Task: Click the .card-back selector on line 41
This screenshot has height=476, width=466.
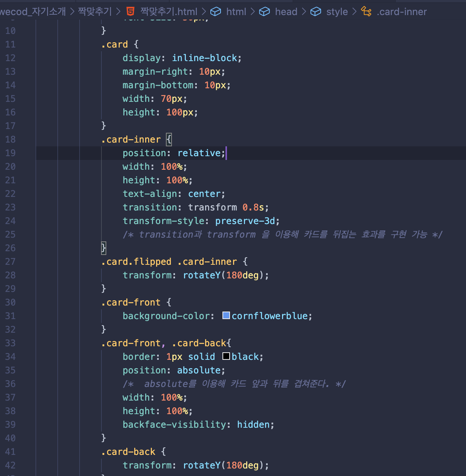Action: 128,452
